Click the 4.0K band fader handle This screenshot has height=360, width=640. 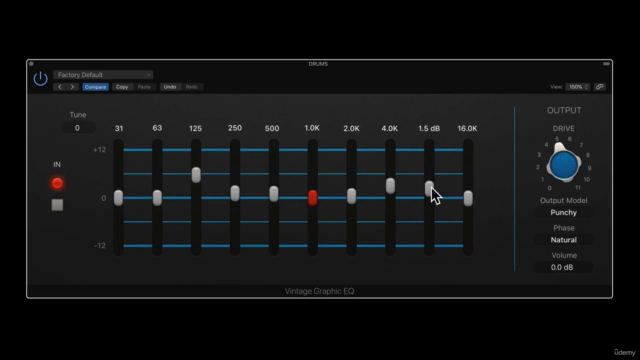[x=390, y=186]
